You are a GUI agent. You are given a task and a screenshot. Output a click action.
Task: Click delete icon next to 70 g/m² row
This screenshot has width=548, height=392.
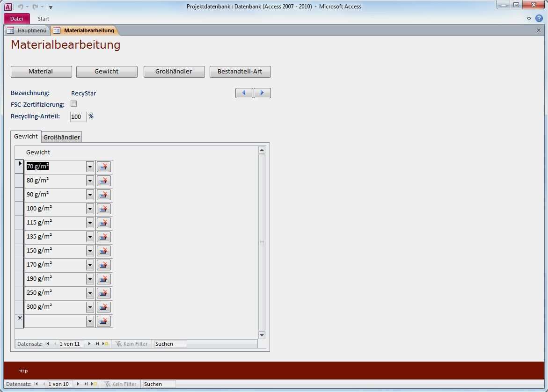[x=104, y=167]
